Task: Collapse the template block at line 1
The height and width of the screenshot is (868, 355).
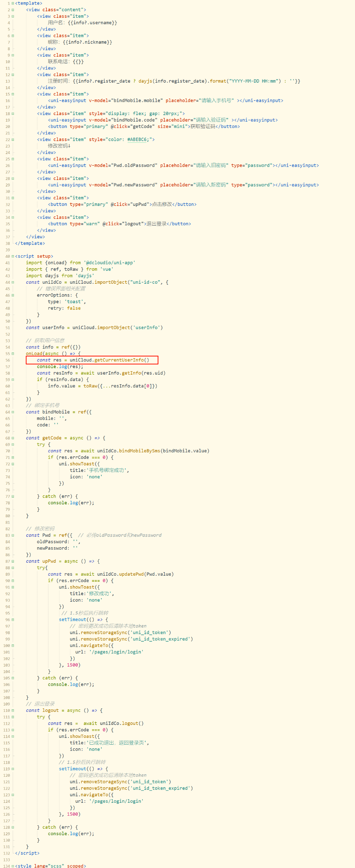Action: 13,3
